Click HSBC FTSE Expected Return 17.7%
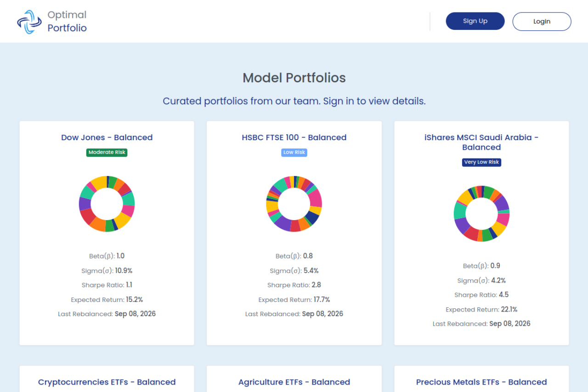Viewport: 588px width, 392px height. click(322, 300)
